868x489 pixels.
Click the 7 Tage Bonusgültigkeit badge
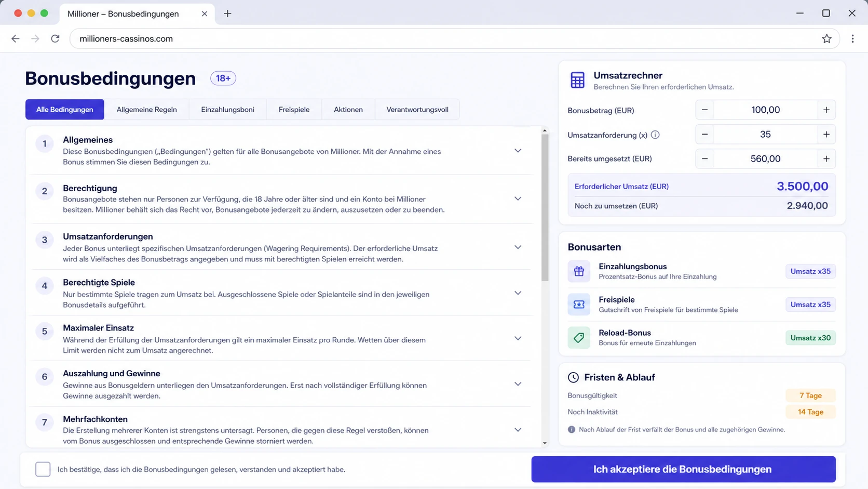point(810,395)
